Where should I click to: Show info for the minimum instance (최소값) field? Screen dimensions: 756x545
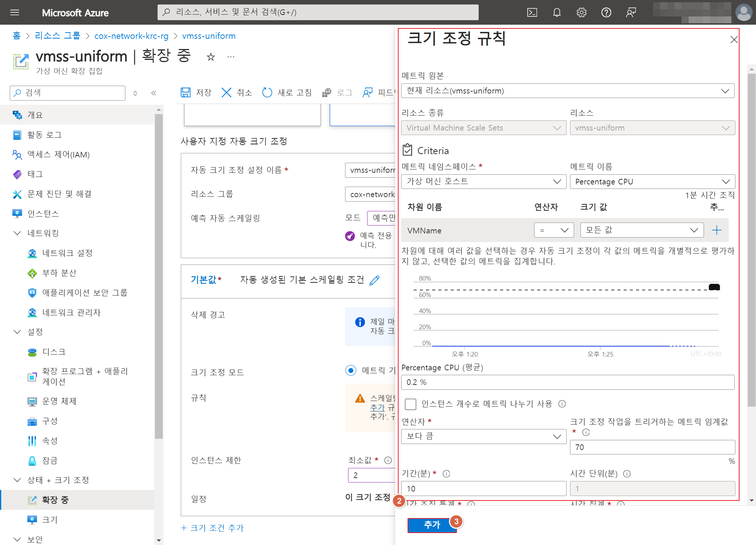[388, 460]
